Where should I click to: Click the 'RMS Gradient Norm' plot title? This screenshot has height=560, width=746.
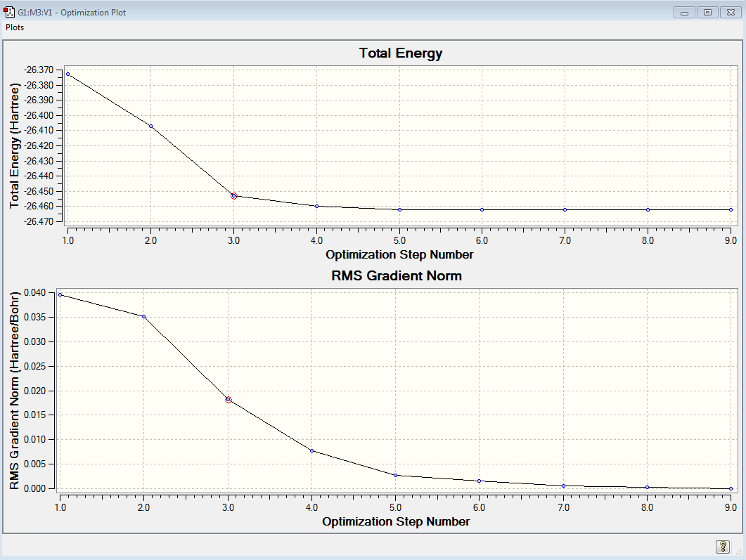coord(397,275)
